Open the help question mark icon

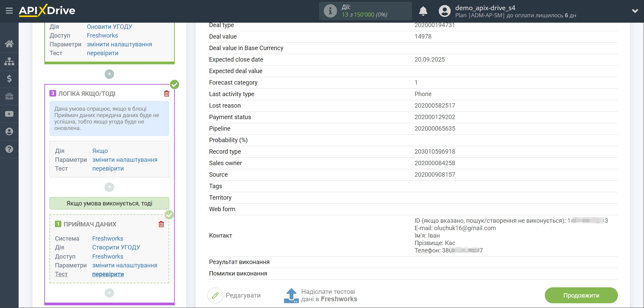[x=9, y=149]
